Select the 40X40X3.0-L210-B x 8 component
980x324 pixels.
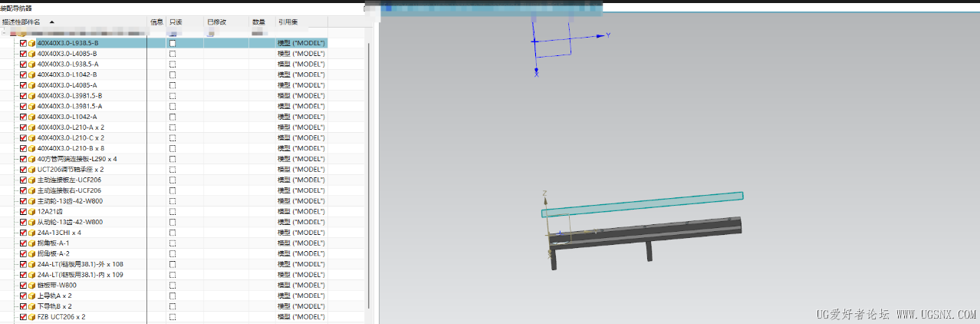(x=71, y=148)
